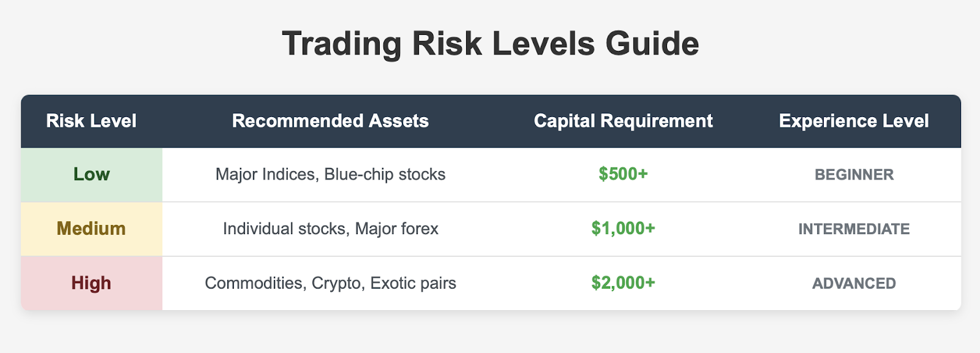
Task: Select the Major forex text
Action: point(397,229)
